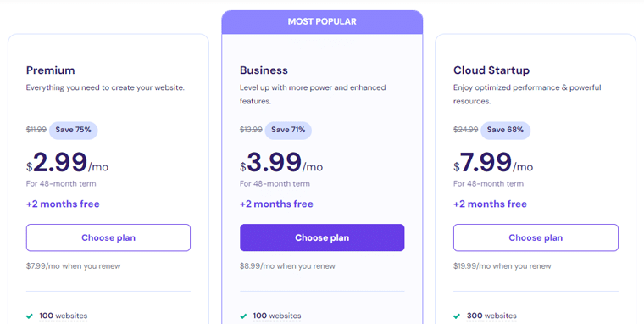This screenshot has height=324, width=644.
Task: Click '+2 months free' under Premium
Action: click(63, 204)
